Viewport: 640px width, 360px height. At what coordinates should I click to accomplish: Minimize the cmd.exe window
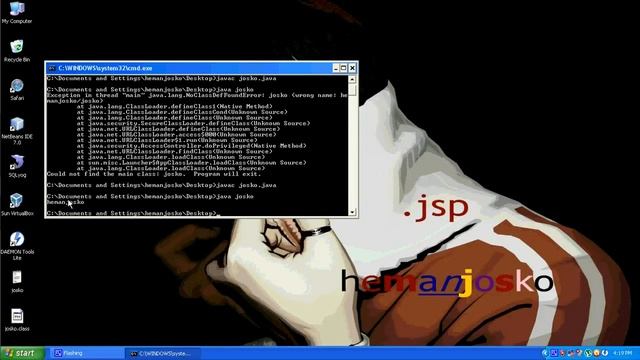point(336,68)
